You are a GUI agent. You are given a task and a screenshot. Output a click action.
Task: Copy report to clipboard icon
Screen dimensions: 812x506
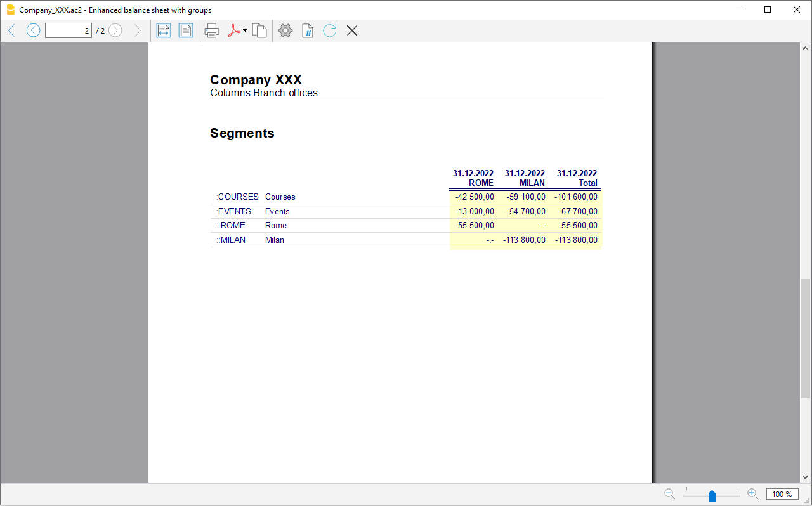pyautogui.click(x=259, y=30)
